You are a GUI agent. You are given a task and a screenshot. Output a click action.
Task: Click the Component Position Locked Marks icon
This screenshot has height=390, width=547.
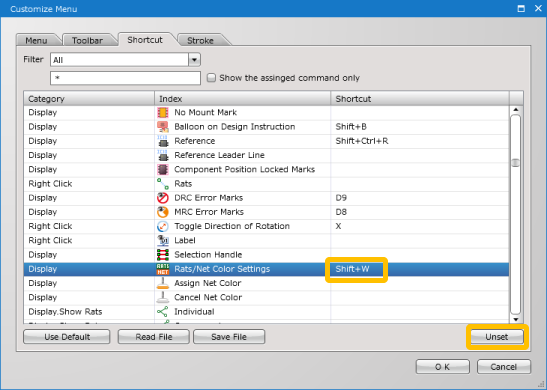pyautogui.click(x=163, y=170)
